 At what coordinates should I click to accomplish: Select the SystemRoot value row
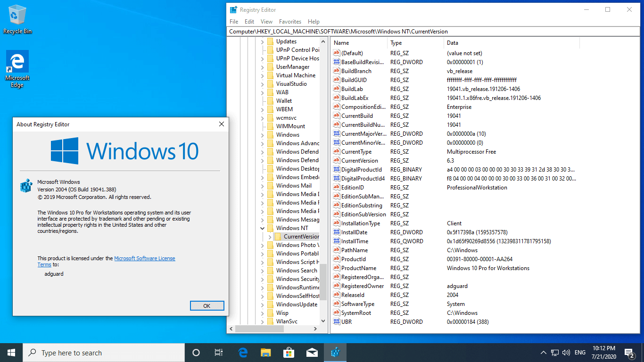tap(454, 313)
